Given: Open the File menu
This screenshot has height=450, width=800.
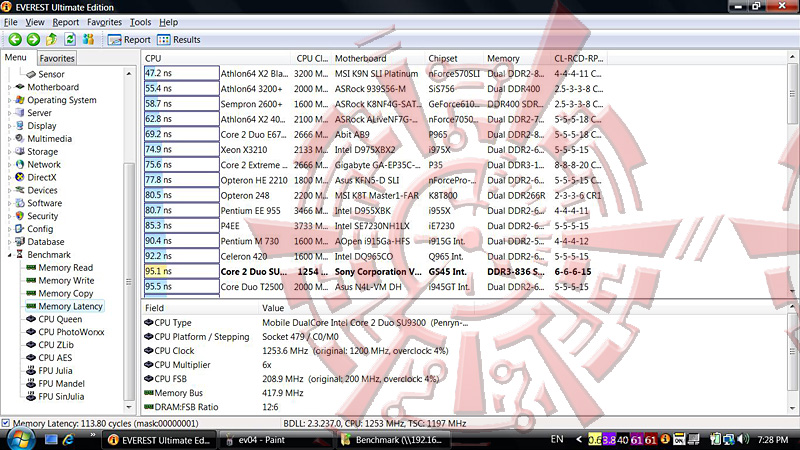Looking at the screenshot, I should pos(10,22).
